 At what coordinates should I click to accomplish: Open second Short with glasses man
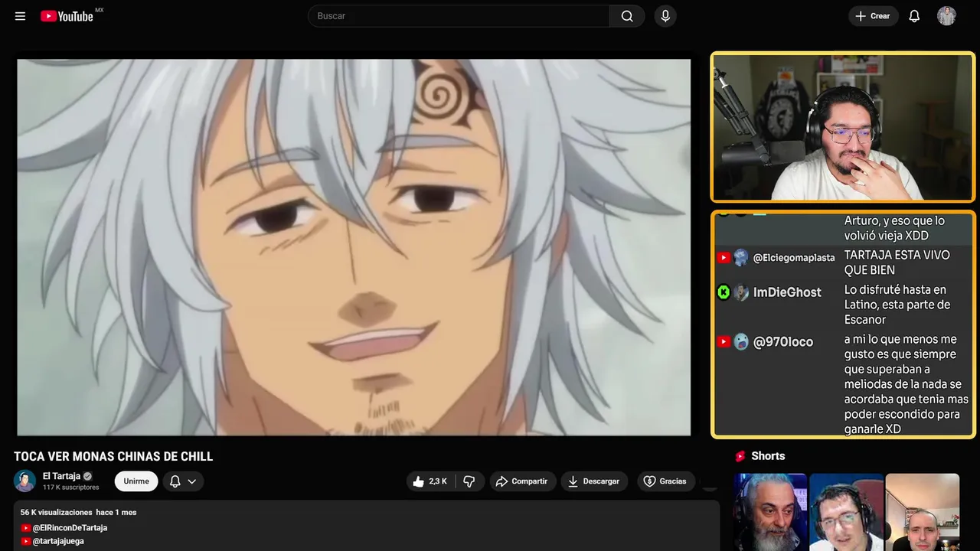[x=846, y=512]
